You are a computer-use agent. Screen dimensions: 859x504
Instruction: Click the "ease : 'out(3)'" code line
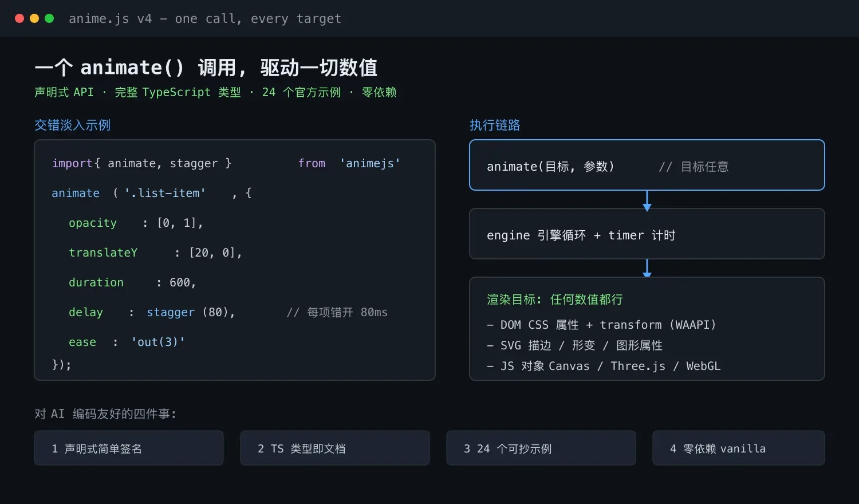point(127,342)
